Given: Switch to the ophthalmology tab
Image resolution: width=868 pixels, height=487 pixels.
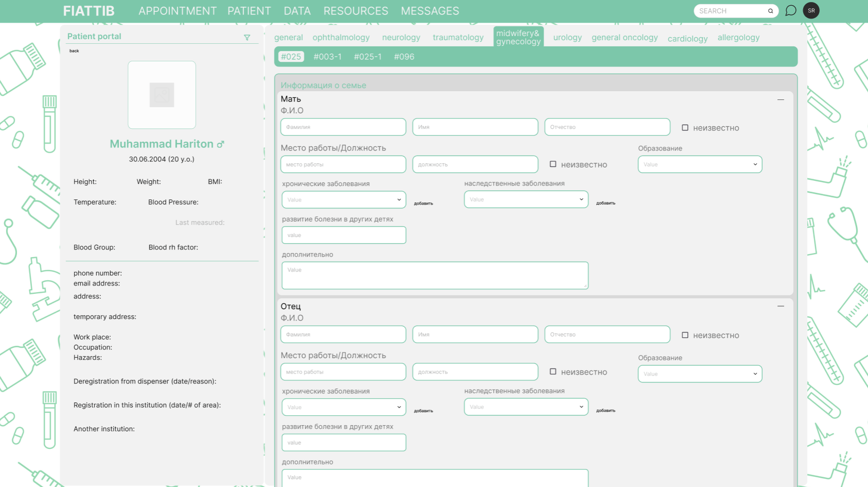Looking at the screenshot, I should click(x=341, y=38).
